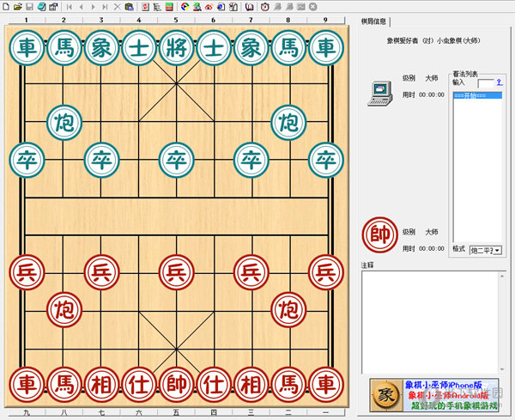Select the ===开始=== move list entry
Viewport: 515px width, 420px height.
point(477,95)
